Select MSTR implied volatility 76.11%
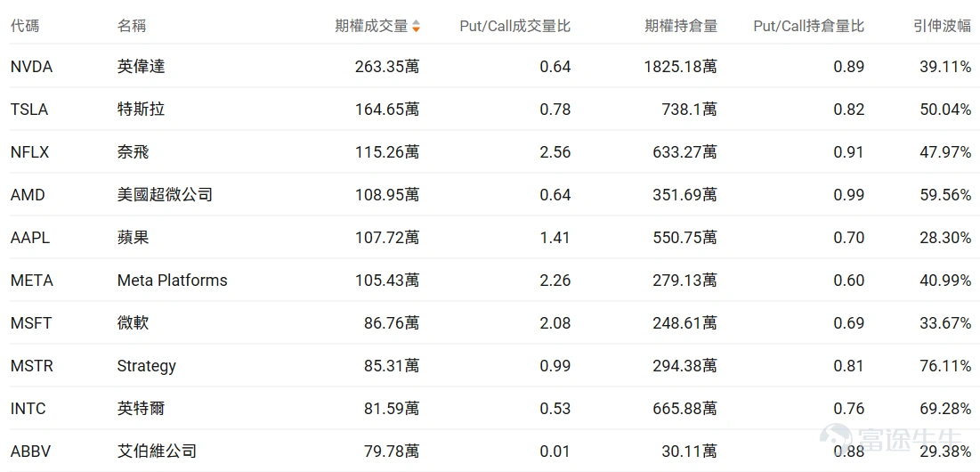 [945, 366]
